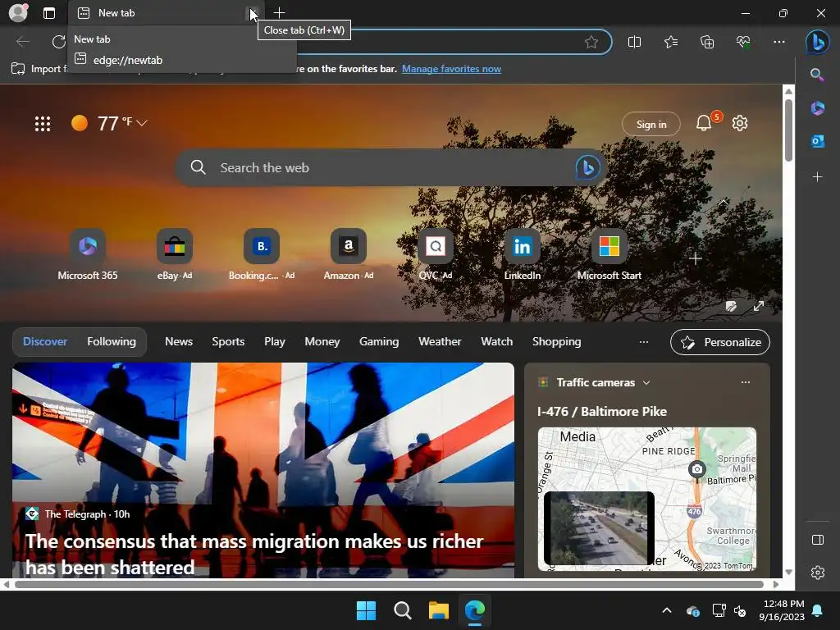Select the Discover tab

point(45,342)
